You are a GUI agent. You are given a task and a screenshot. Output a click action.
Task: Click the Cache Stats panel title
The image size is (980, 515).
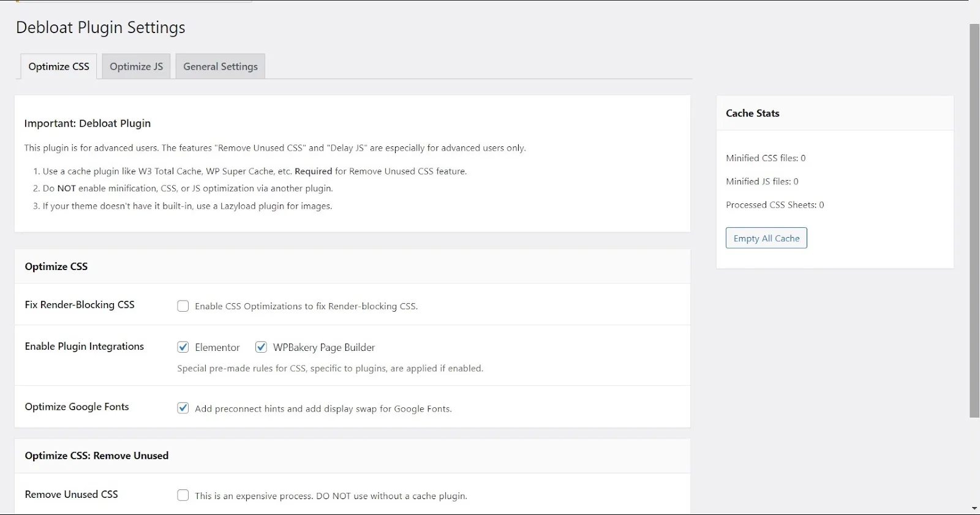pos(753,113)
